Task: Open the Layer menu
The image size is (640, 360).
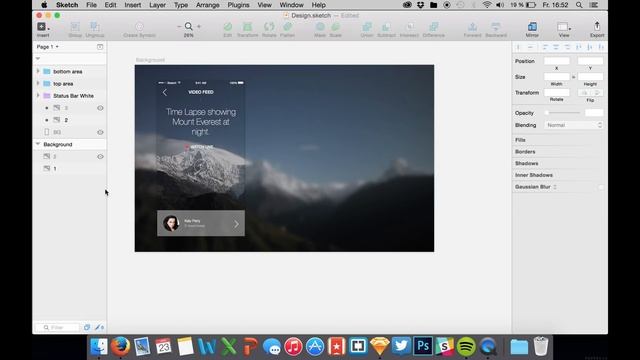Action: 157,5
